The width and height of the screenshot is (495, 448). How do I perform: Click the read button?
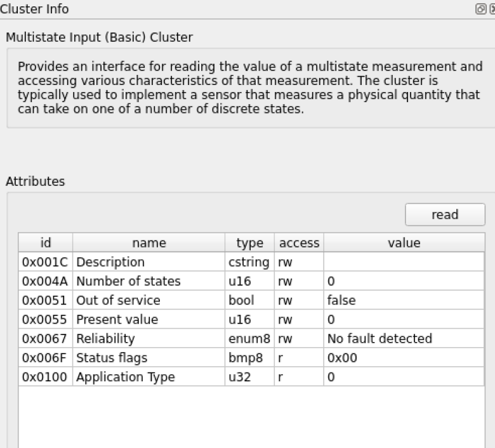(x=445, y=214)
